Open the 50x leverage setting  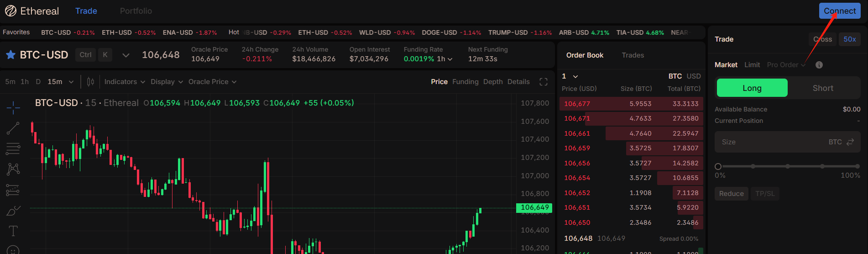tap(849, 39)
